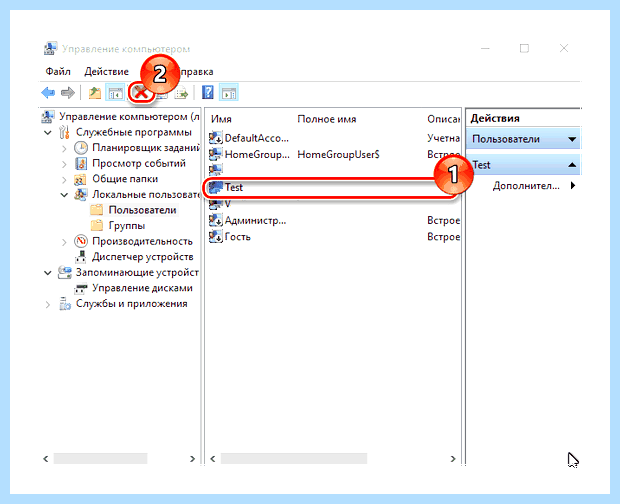This screenshot has height=504, width=620.
Task: Select Общие папки in the tree
Action: click(125, 179)
